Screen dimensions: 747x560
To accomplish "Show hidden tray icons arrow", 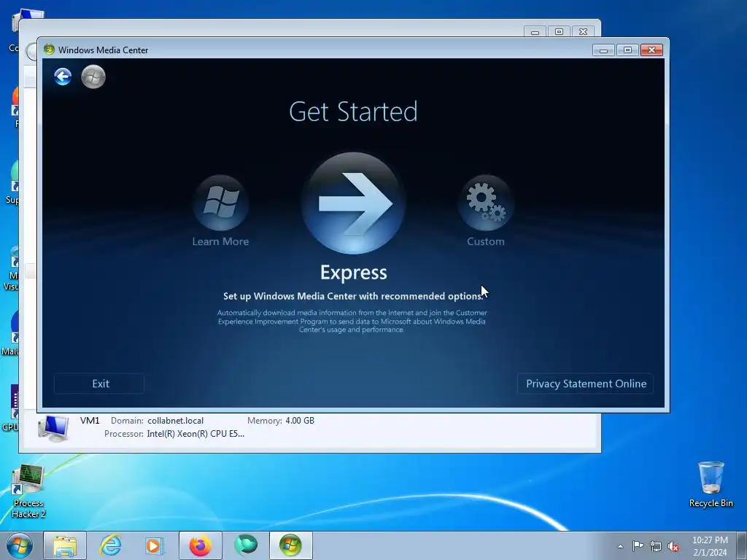I will pyautogui.click(x=620, y=546).
